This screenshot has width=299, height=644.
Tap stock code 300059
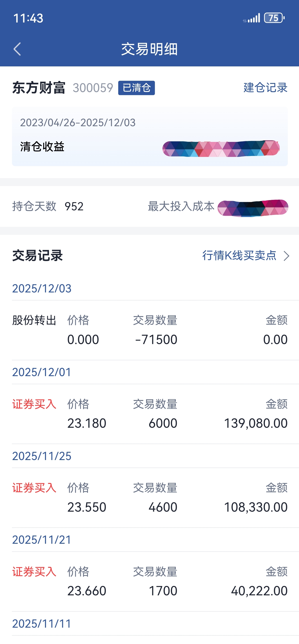coord(93,88)
